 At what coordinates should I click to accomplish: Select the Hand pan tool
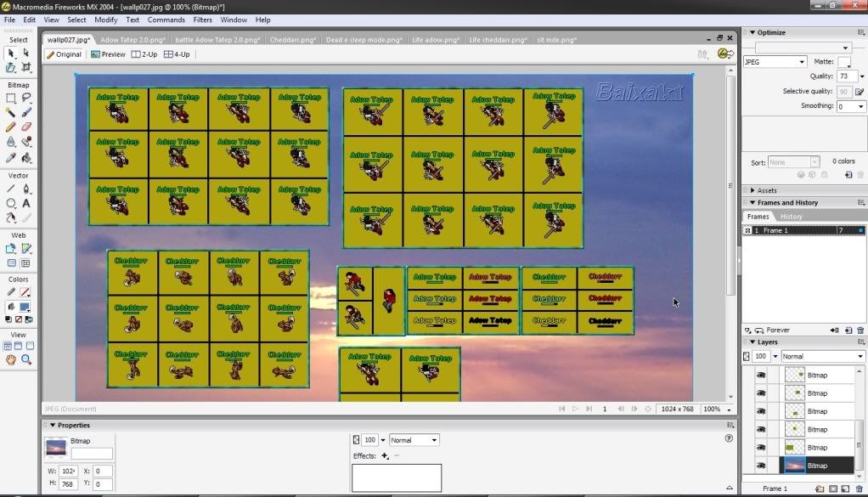(11, 360)
